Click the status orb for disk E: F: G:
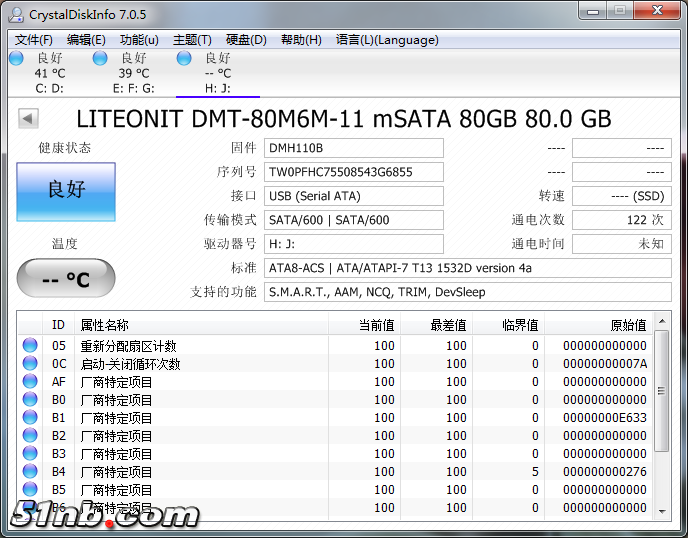This screenshot has height=538, width=688. tap(100, 58)
